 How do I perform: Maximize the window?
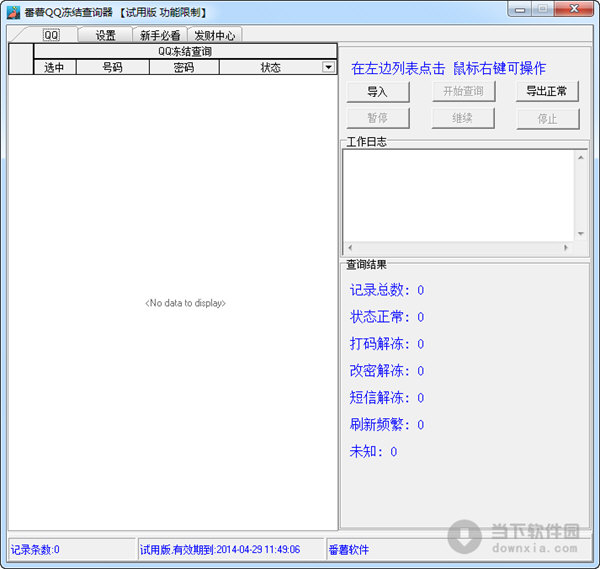coord(542,9)
